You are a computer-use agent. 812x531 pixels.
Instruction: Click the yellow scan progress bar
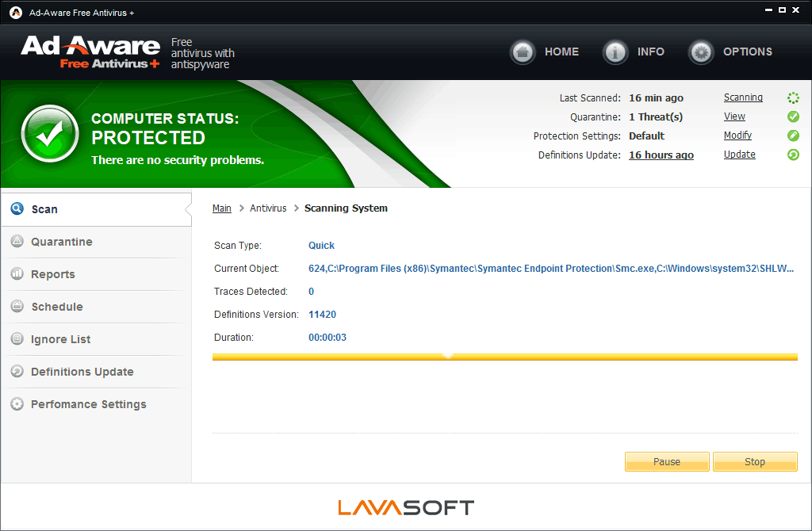click(505, 357)
